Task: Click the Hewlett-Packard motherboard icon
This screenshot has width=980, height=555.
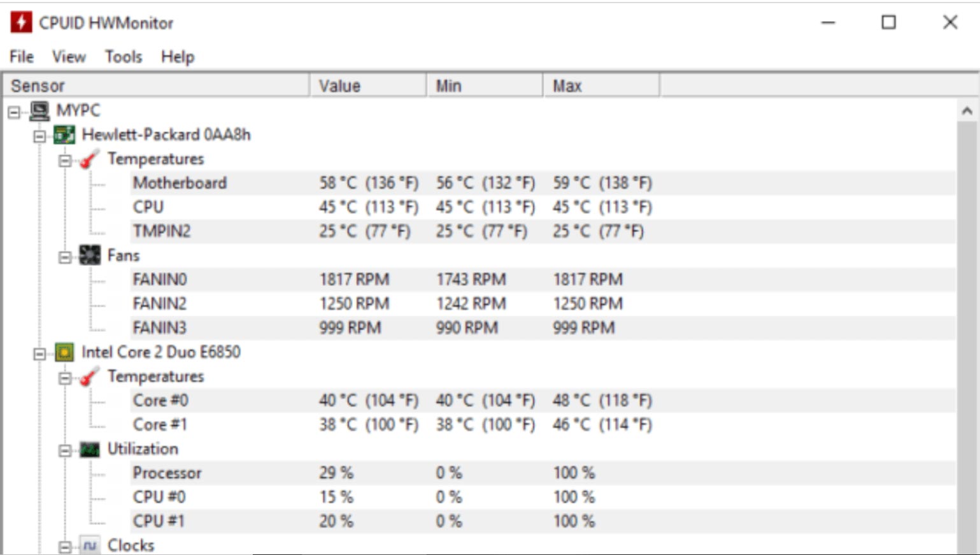Action: [x=64, y=135]
